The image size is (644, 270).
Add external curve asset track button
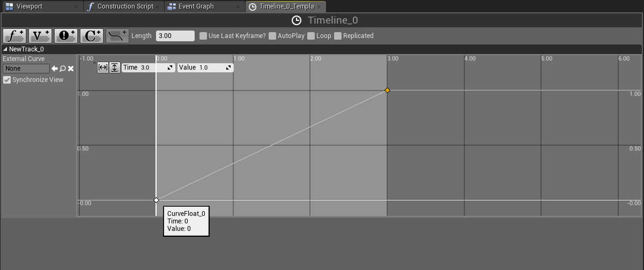point(117,36)
